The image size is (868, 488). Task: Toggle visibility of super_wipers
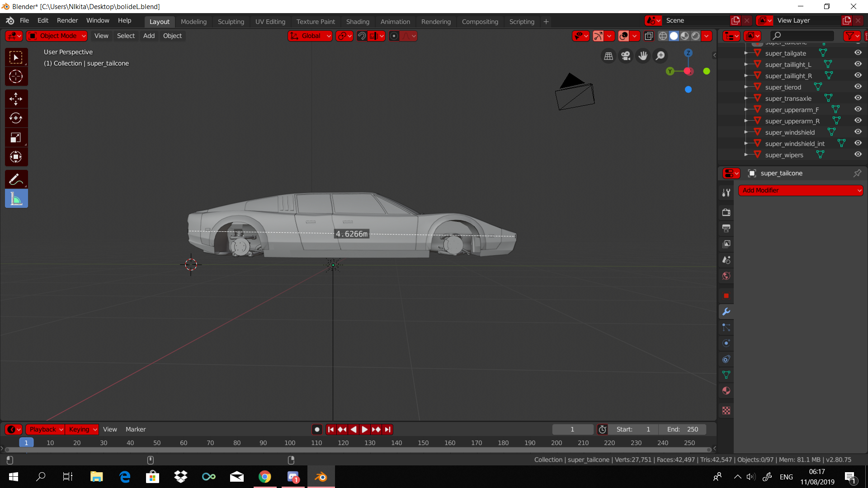(858, 155)
